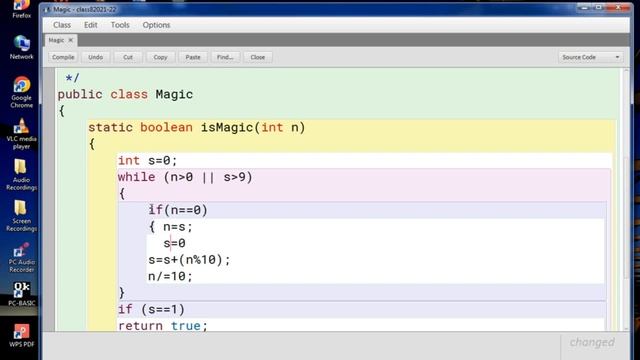Open the Edit menu
Screen dimensions: 640x360
coord(91,25)
